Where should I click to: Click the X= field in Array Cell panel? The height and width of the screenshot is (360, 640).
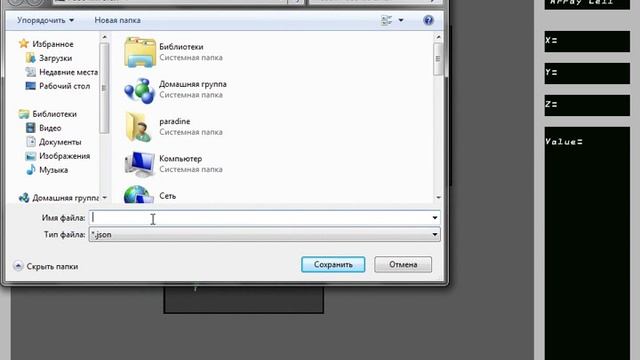click(587, 41)
